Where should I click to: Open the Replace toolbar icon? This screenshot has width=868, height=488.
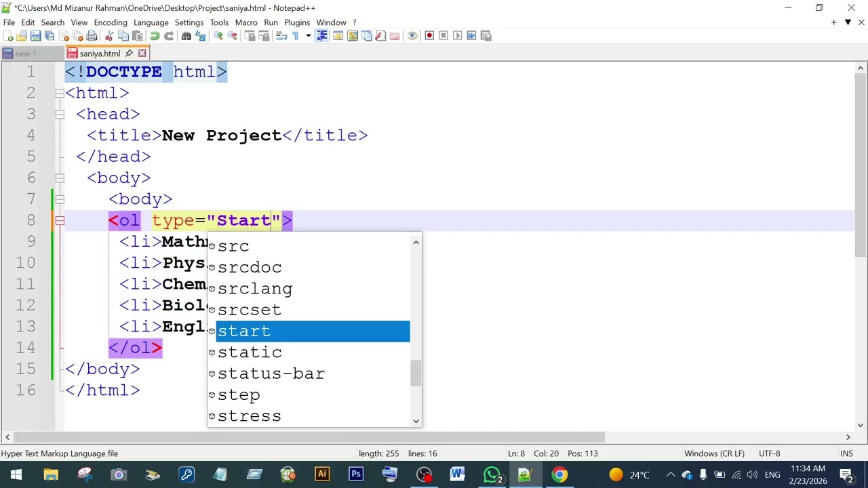(200, 36)
